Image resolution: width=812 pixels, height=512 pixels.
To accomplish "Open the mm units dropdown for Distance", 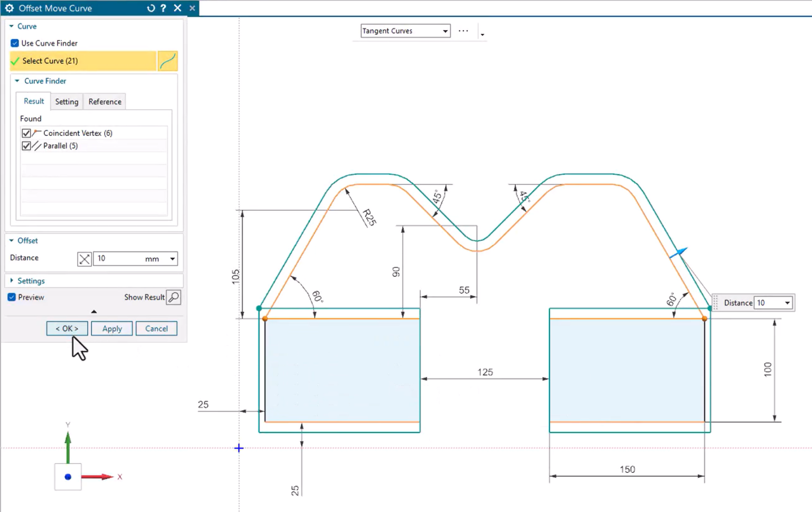I will pos(172,258).
